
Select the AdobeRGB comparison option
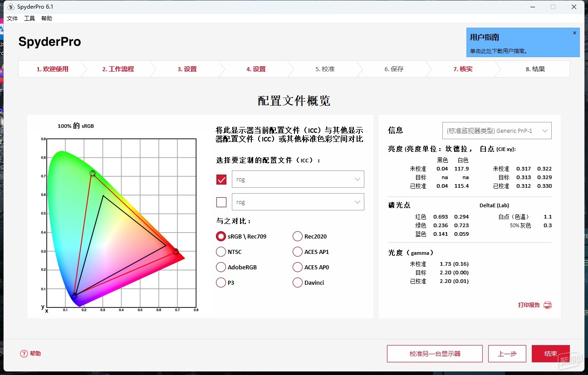click(x=221, y=267)
